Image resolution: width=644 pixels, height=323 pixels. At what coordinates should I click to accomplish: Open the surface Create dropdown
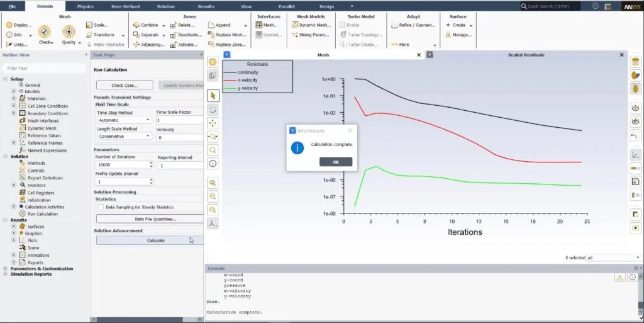point(471,25)
